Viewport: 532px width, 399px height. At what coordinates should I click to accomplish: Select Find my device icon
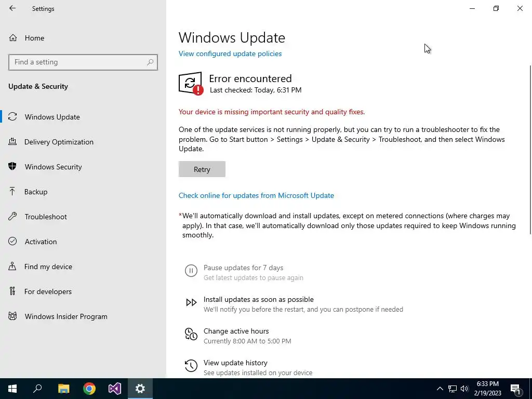click(x=12, y=266)
